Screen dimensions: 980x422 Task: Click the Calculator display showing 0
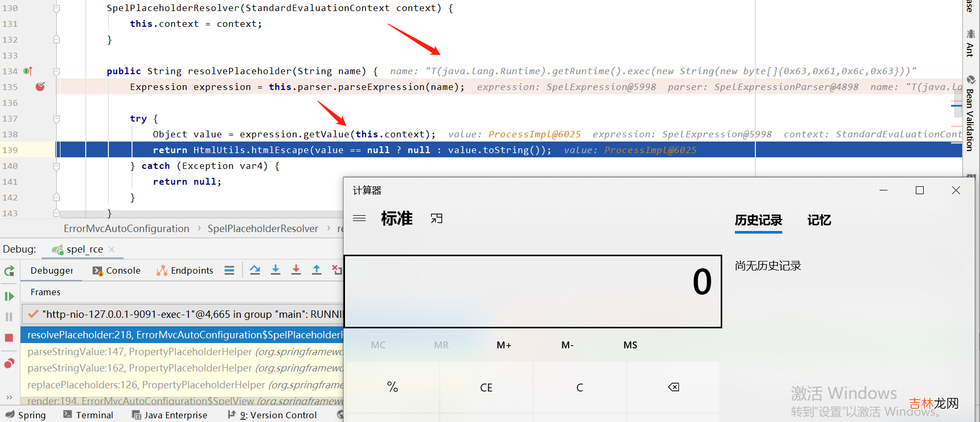click(533, 292)
